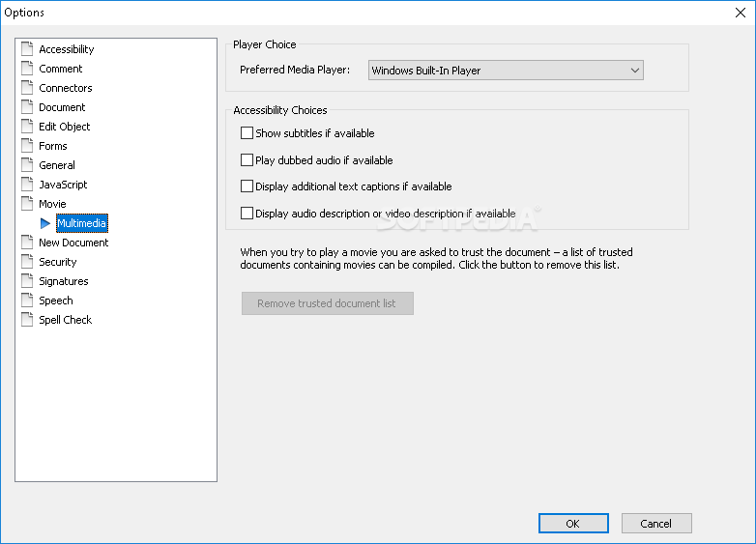Open the Preferred Media Player dropdown

coord(506,71)
